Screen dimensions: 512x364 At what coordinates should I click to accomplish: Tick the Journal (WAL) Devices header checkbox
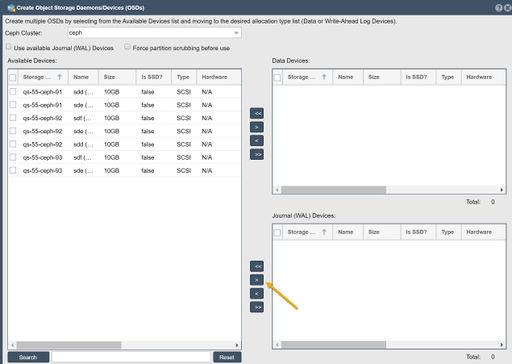277,232
